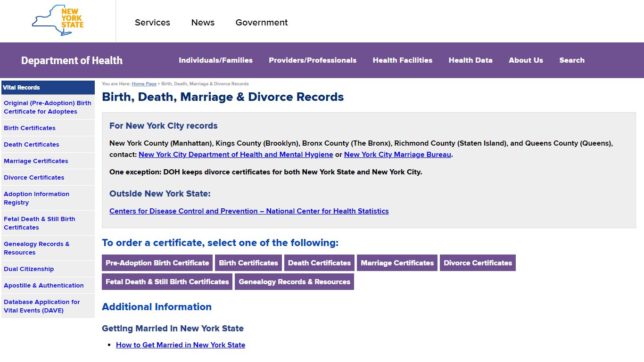Open the News menu item

click(x=203, y=22)
